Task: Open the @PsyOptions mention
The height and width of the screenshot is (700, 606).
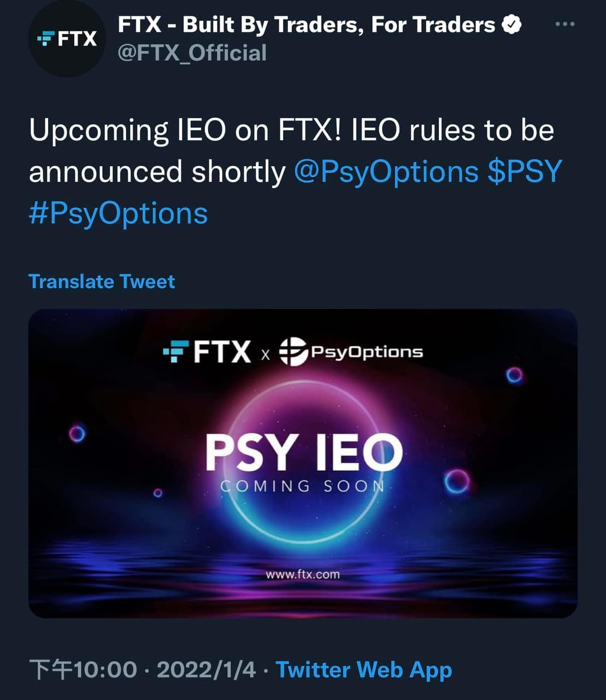Action: pyautogui.click(x=386, y=172)
